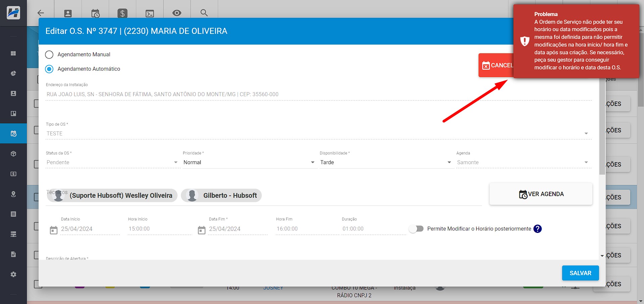Click the dialog scrollbar down arrow
The width and height of the screenshot is (644, 304).
coord(602,256)
